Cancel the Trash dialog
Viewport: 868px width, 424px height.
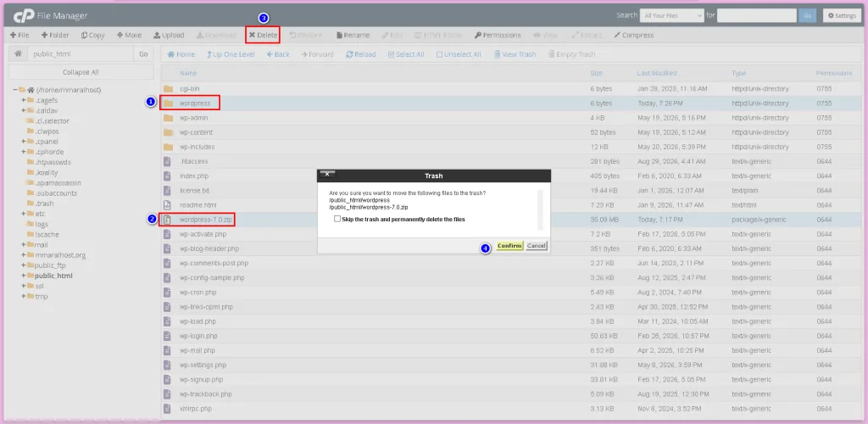[537, 246]
